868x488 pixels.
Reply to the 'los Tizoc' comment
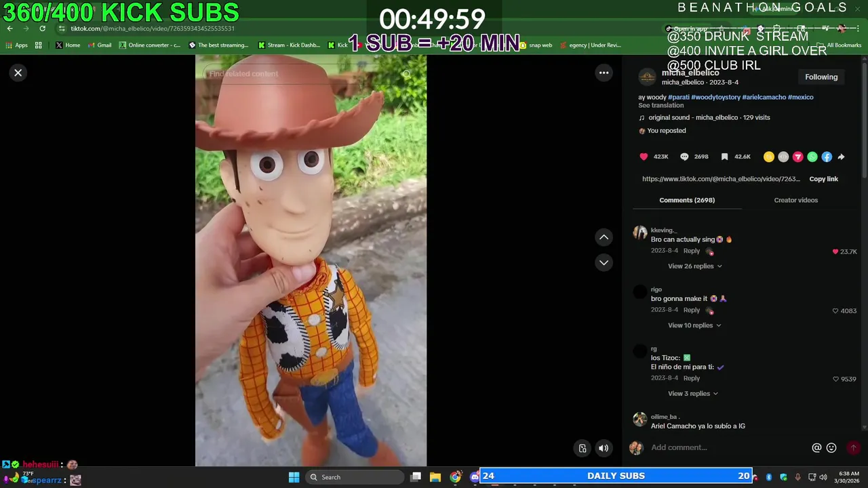[691, 378]
